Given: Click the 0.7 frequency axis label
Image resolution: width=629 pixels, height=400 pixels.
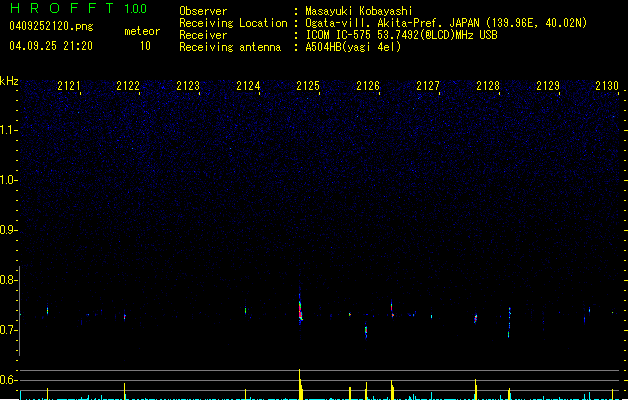Looking at the screenshot, I should (x=8, y=330).
